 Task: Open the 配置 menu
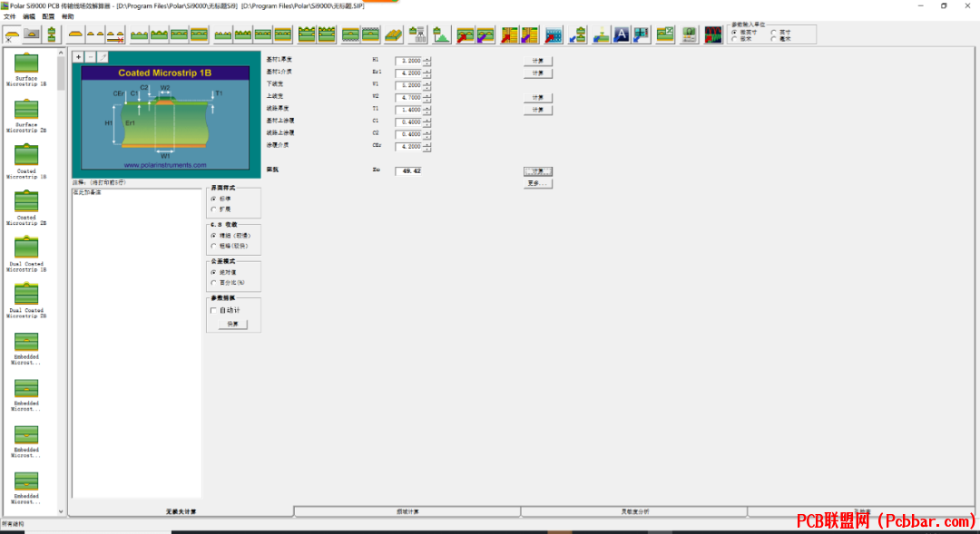coord(48,17)
